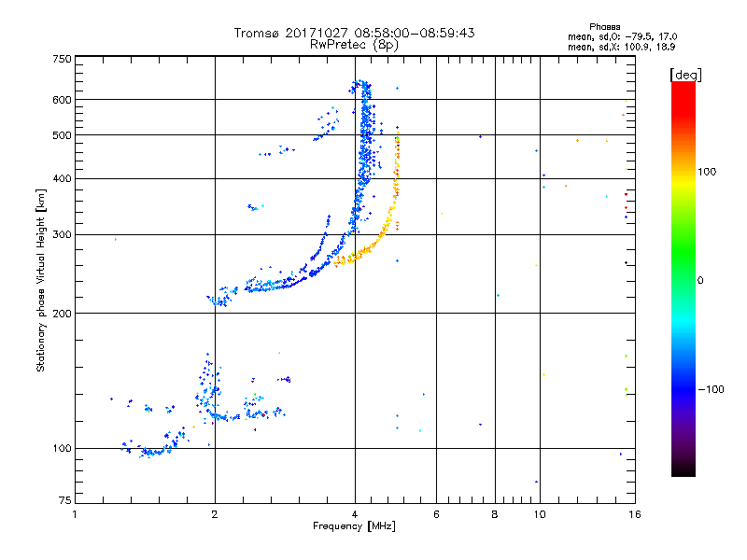Click the '16' x-axis tick label
The width and height of the screenshot is (747, 560).
tap(635, 514)
